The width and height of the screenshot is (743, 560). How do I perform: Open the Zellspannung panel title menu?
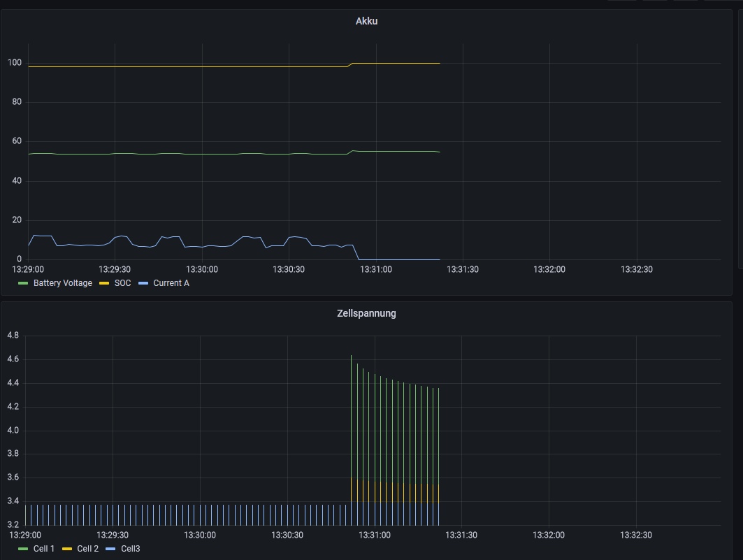click(366, 314)
